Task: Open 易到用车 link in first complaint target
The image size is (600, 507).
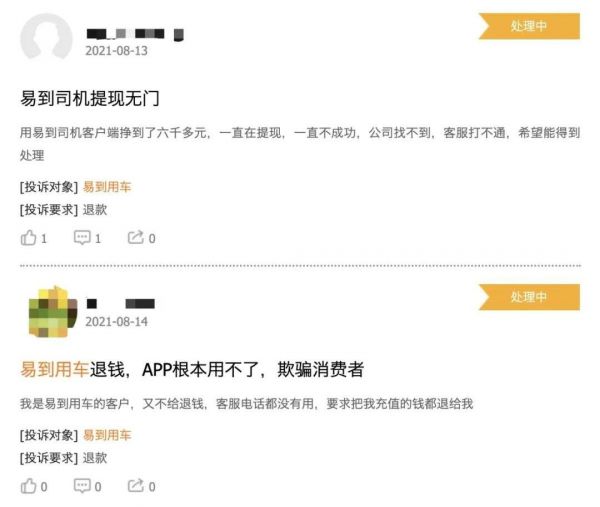Action: point(107,187)
